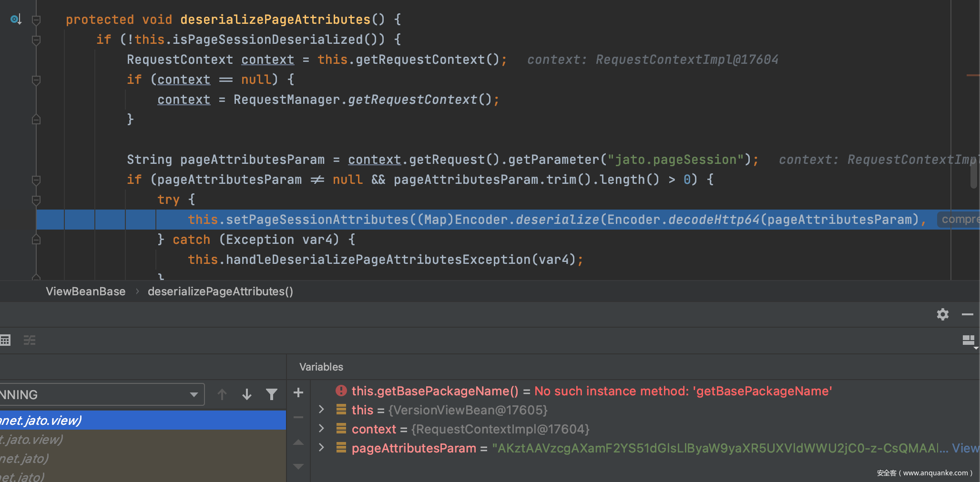Select ViewBeanBase in the breadcrumb
Screen dimensions: 980x482
pyautogui.click(x=86, y=291)
